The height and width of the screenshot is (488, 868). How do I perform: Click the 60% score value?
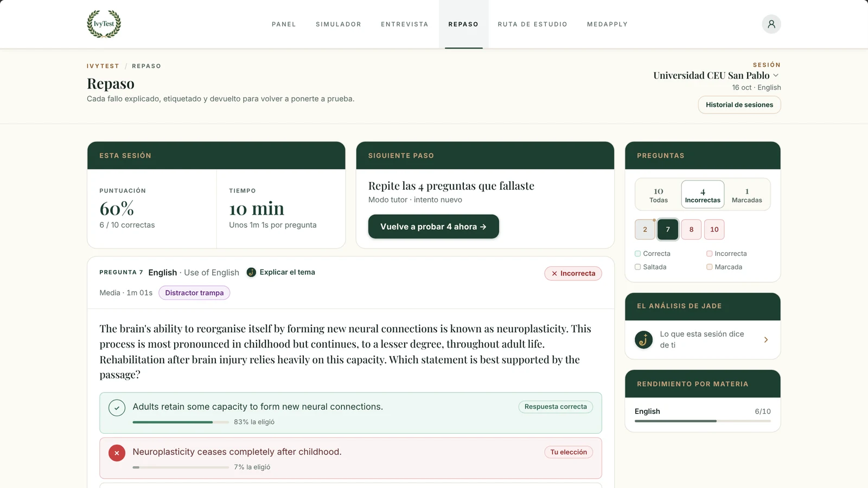(117, 209)
